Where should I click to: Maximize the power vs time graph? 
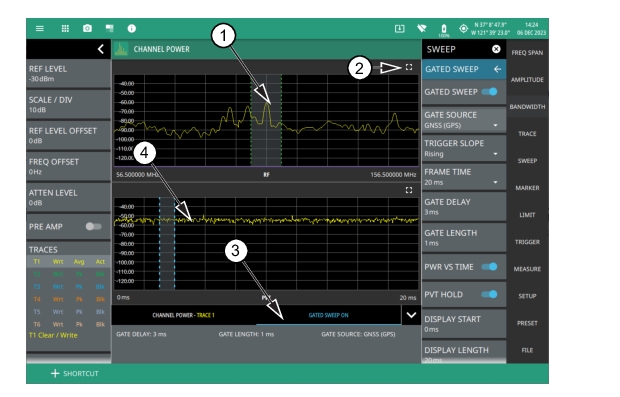[409, 190]
